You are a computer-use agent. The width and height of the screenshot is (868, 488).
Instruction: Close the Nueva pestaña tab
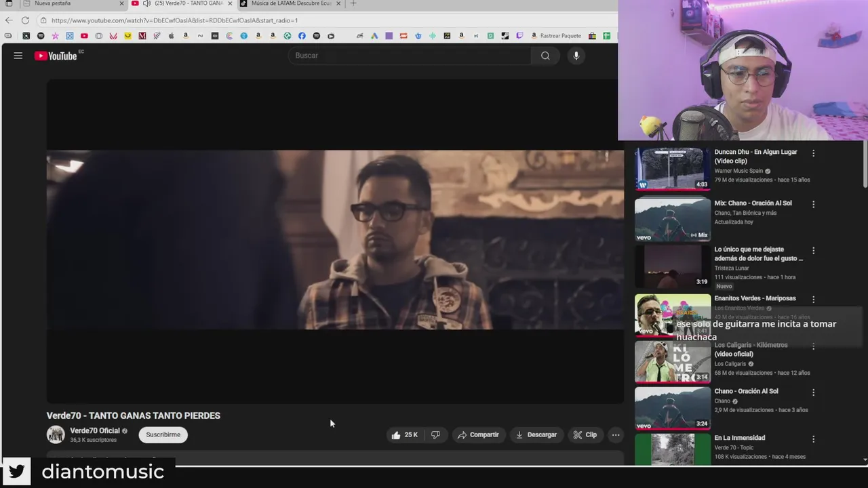pos(122,3)
